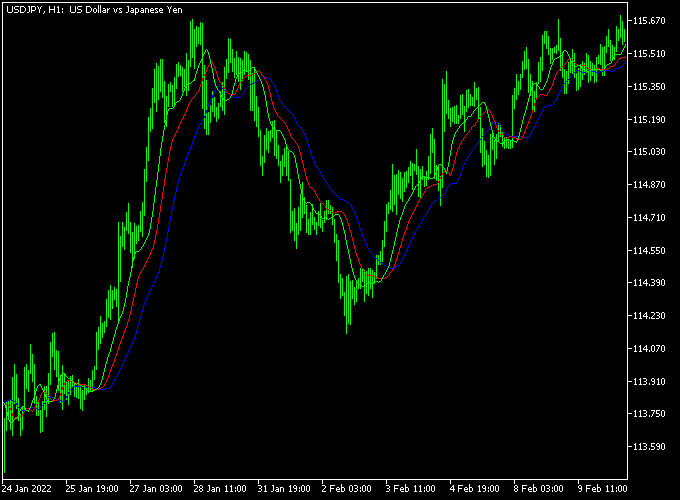Select the 114.390 price level label
680x500 pixels.
pyautogui.click(x=650, y=283)
